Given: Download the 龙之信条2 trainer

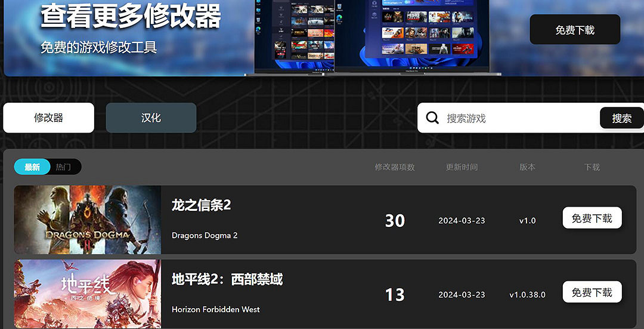Looking at the screenshot, I should pos(592,219).
